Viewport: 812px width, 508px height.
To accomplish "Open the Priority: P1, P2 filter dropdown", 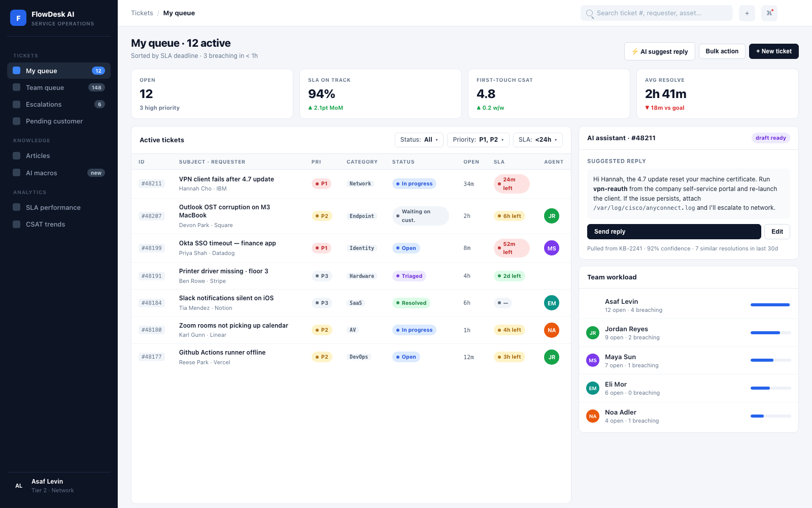I will pos(478,140).
